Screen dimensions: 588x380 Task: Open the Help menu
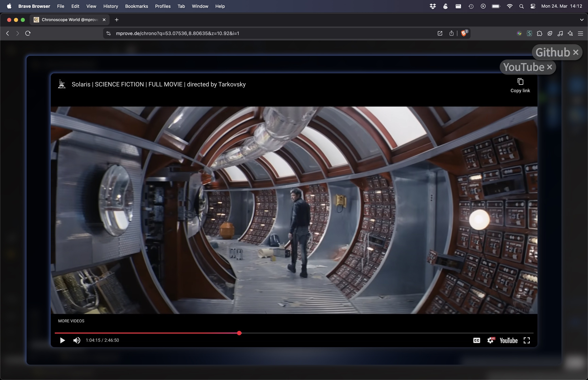tap(220, 6)
